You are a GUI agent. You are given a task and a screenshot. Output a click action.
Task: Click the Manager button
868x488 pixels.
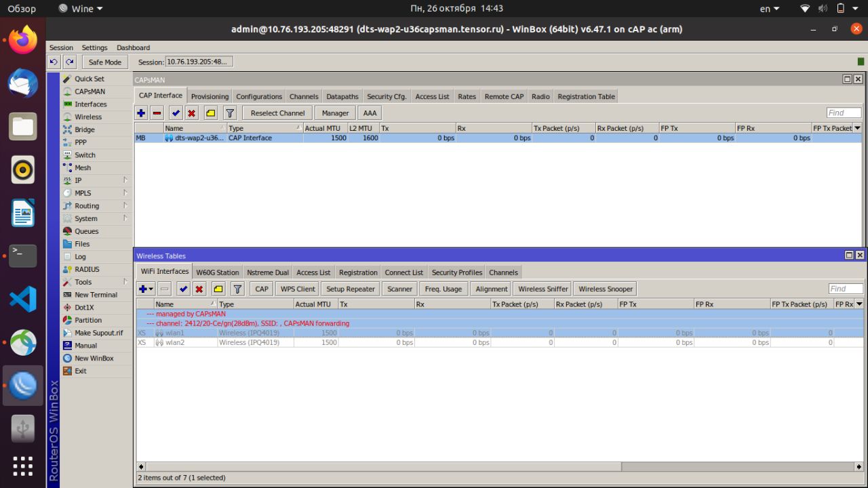tap(335, 113)
